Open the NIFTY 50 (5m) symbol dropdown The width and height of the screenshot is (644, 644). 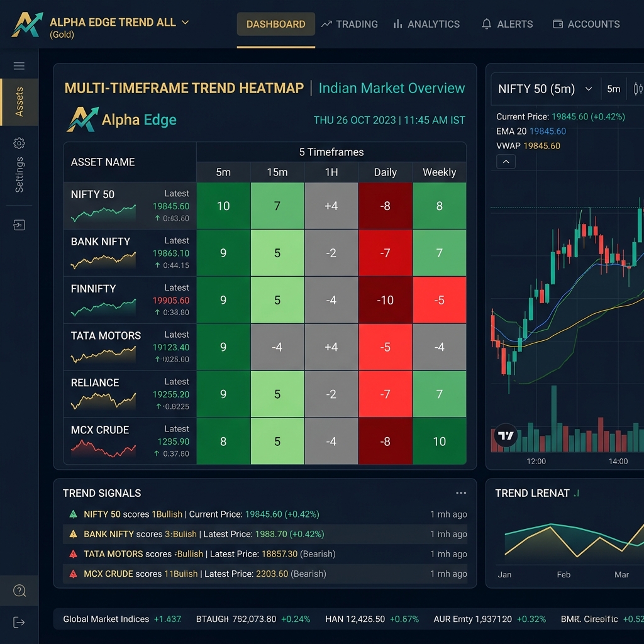[545, 89]
